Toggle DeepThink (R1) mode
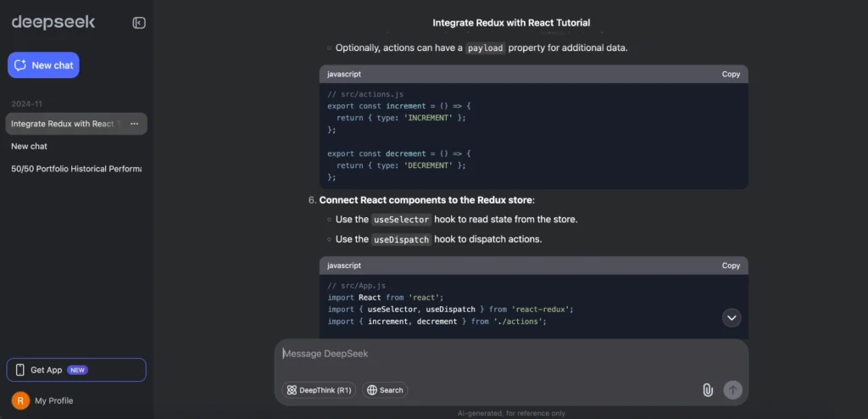This screenshot has height=419, width=868. [319, 390]
